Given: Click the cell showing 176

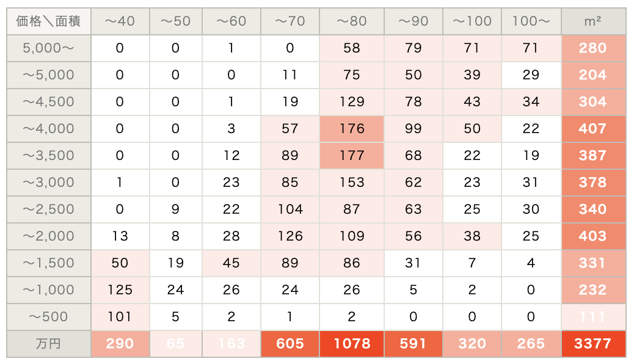Looking at the screenshot, I should pyautogui.click(x=352, y=129).
